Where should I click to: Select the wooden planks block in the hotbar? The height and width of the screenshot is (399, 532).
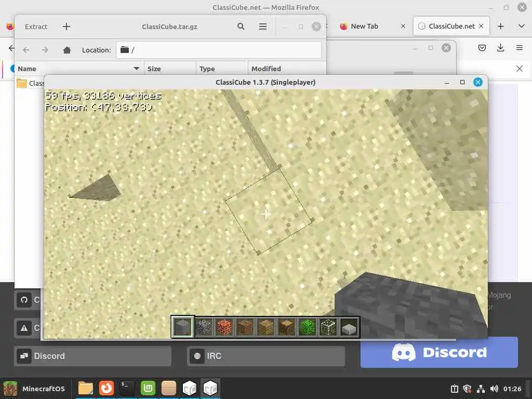[x=266, y=327]
